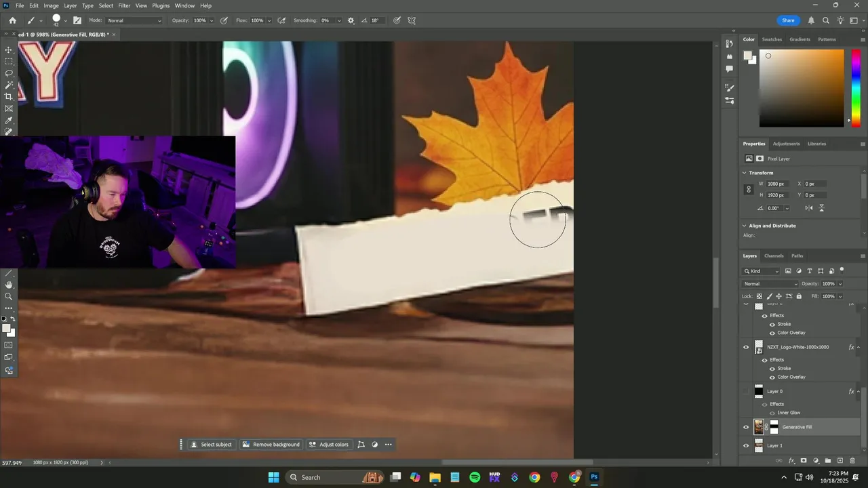This screenshot has height=488, width=868.
Task: Open Flow value dropdown
Action: 269,20
